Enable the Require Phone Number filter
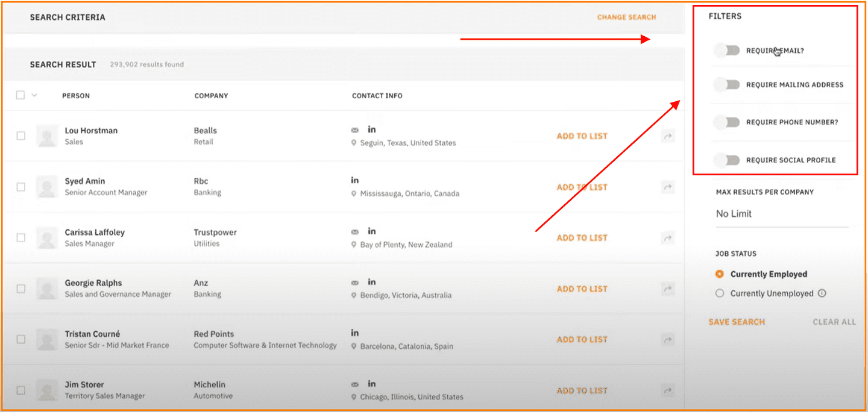Screen dimensions: 868x412 coord(727,122)
